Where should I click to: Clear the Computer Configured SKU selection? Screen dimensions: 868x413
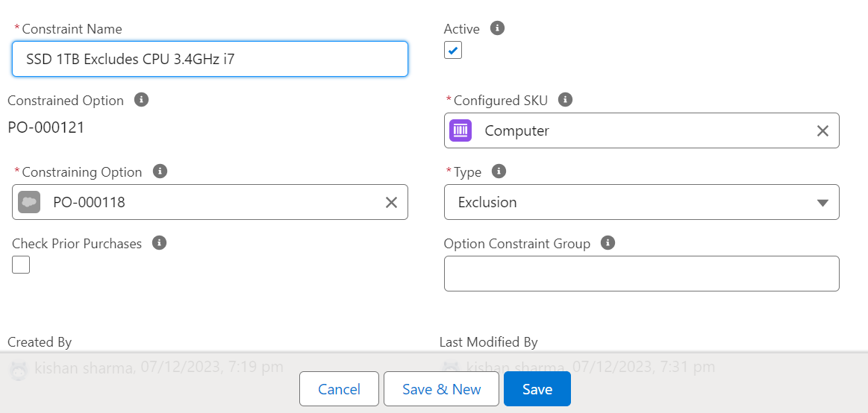point(822,131)
